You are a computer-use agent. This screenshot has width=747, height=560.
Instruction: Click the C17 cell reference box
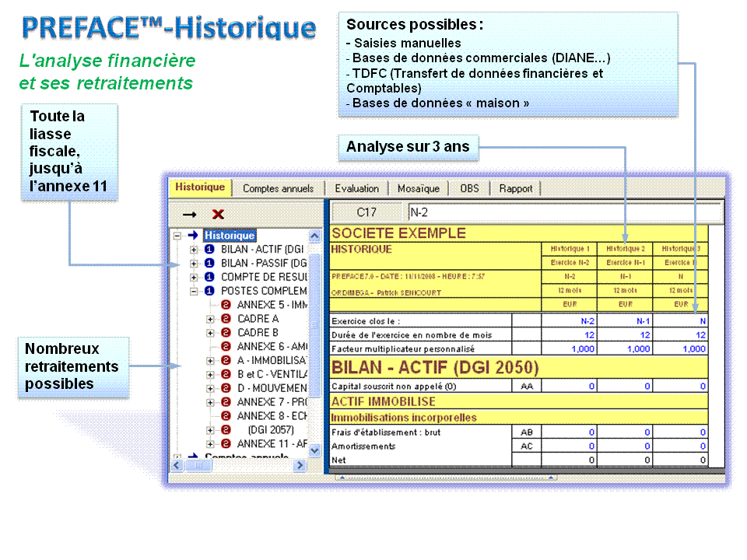[x=366, y=212]
